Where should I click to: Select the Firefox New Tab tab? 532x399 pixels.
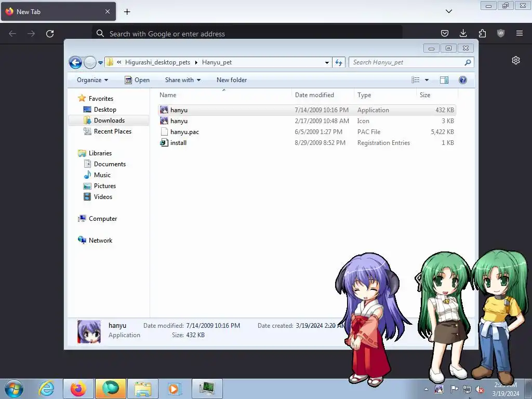point(58,11)
